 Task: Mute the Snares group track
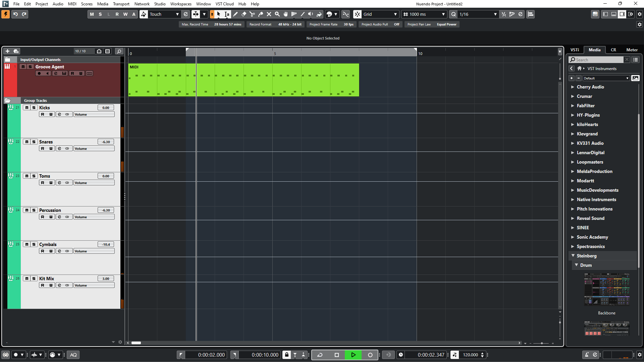(x=27, y=142)
